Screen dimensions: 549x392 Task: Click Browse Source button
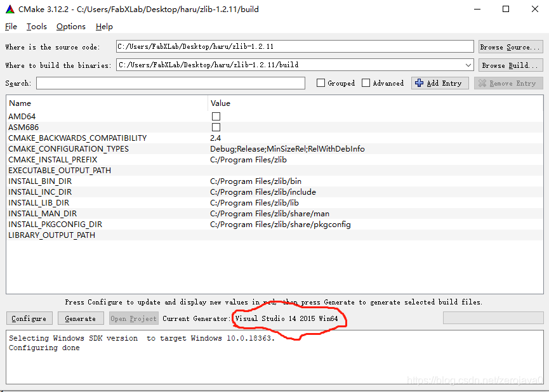pyautogui.click(x=510, y=47)
